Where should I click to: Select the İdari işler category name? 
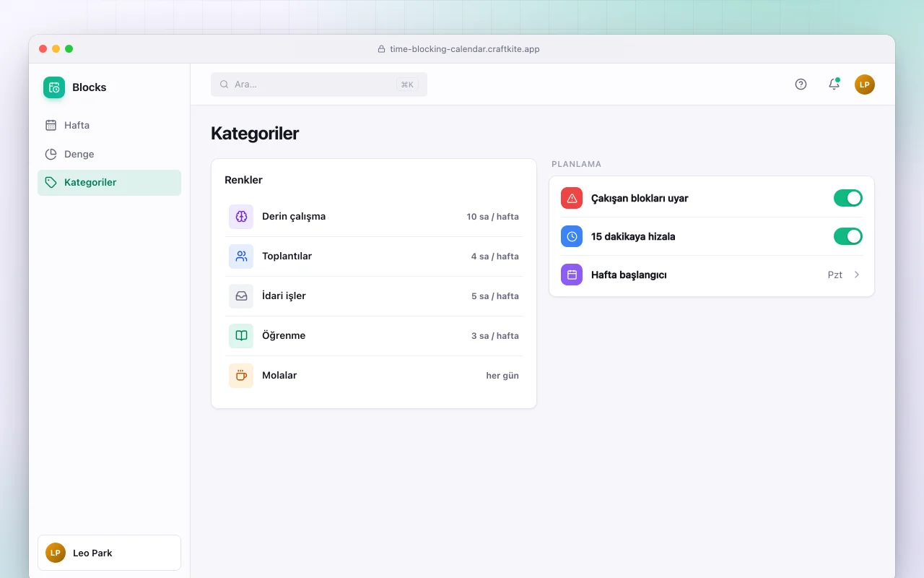coord(284,296)
